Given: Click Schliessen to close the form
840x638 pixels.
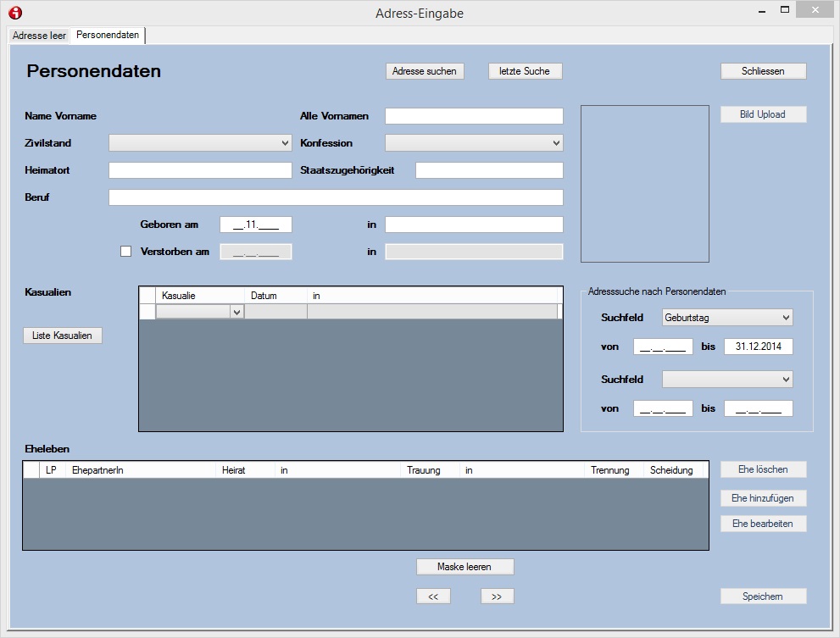Looking at the screenshot, I should click(763, 71).
